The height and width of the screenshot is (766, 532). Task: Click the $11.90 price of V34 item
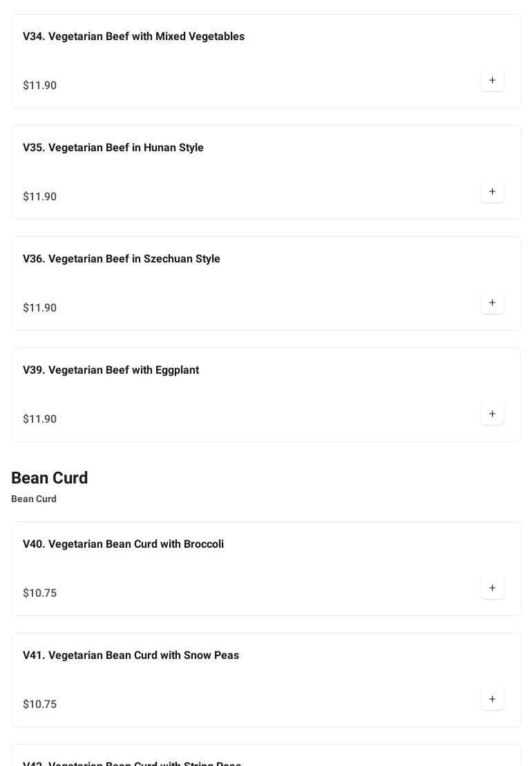[x=40, y=86]
